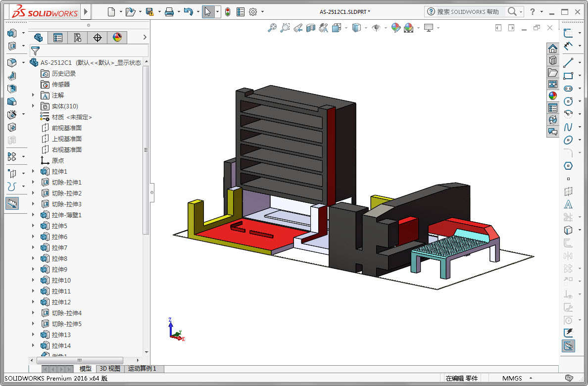The height and width of the screenshot is (386, 588).
Task: Select the Text sketch tool
Action: click(x=568, y=204)
